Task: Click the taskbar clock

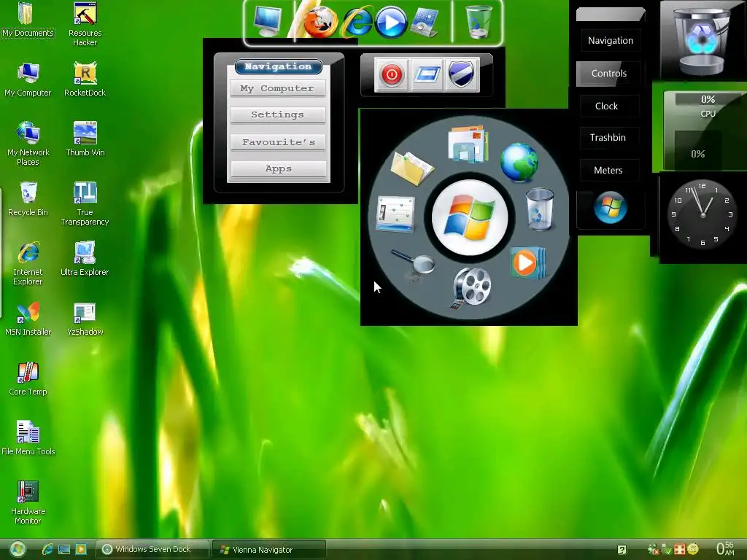Action: tap(726, 549)
